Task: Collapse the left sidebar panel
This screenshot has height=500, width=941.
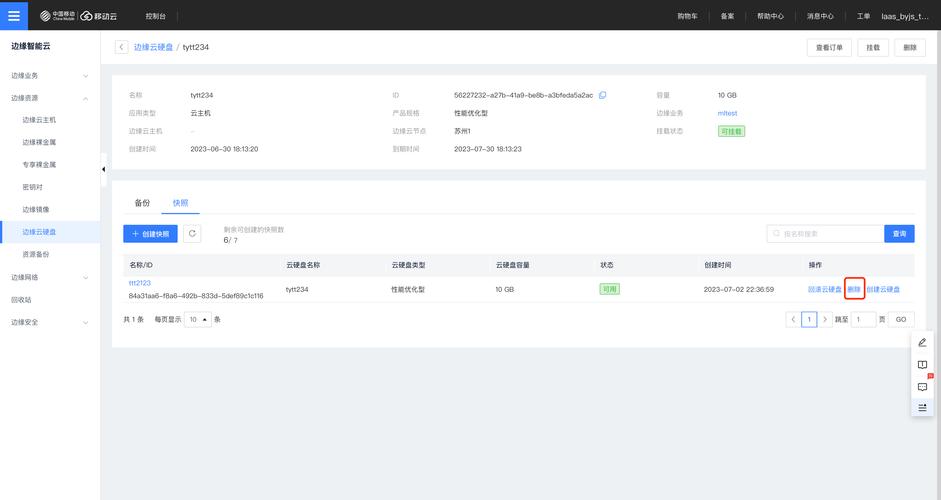Action: (103, 169)
